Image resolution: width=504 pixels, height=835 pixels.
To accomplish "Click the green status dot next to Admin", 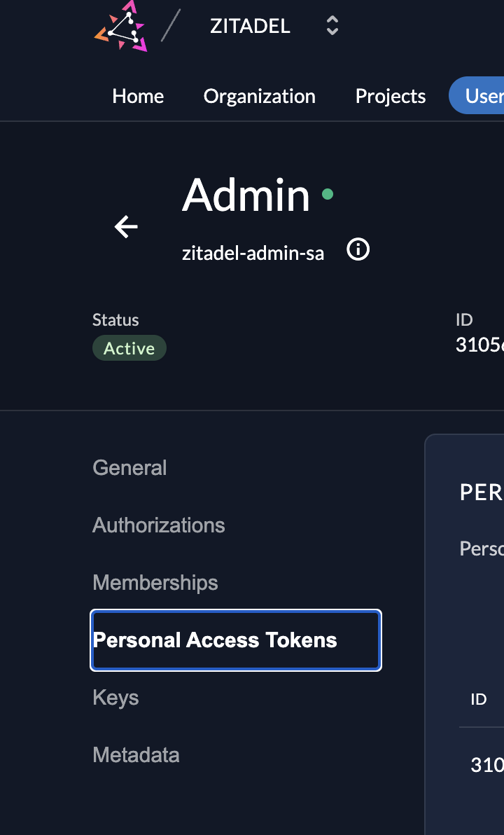I will point(327,194).
